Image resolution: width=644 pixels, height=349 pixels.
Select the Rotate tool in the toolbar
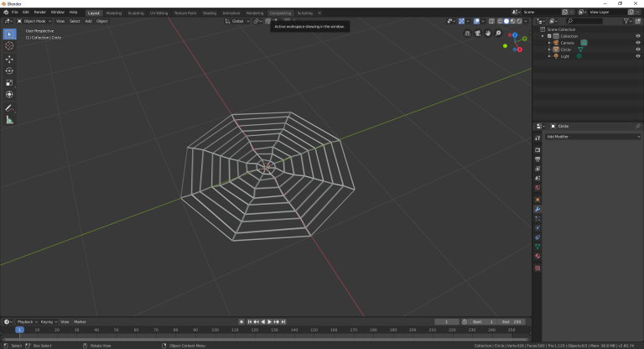click(x=9, y=70)
